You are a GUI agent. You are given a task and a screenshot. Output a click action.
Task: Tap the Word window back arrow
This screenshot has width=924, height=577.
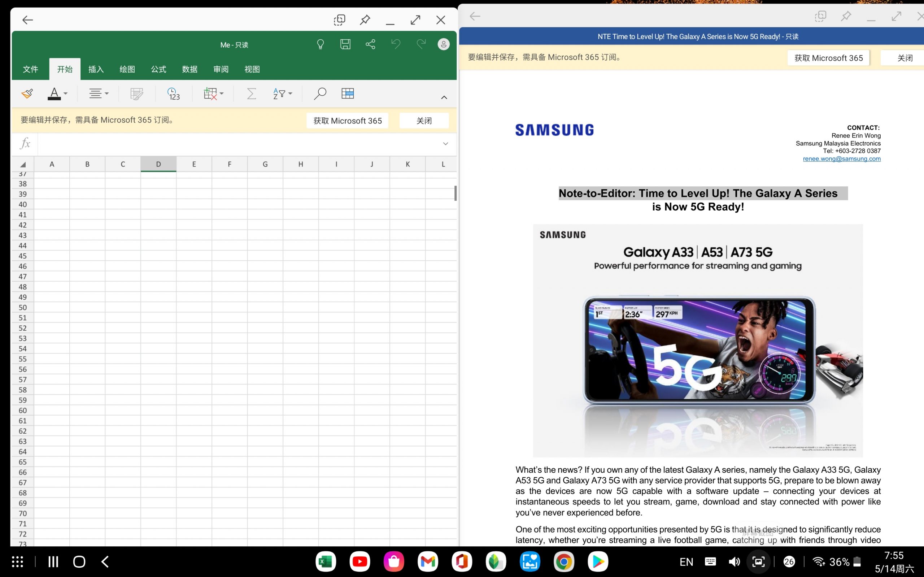[475, 16]
